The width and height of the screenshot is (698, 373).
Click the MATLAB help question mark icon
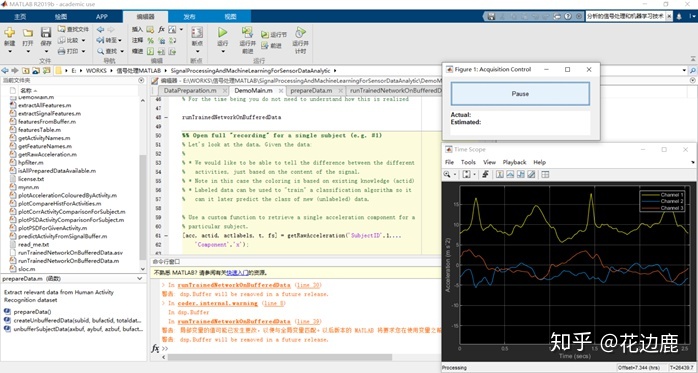[568, 16]
